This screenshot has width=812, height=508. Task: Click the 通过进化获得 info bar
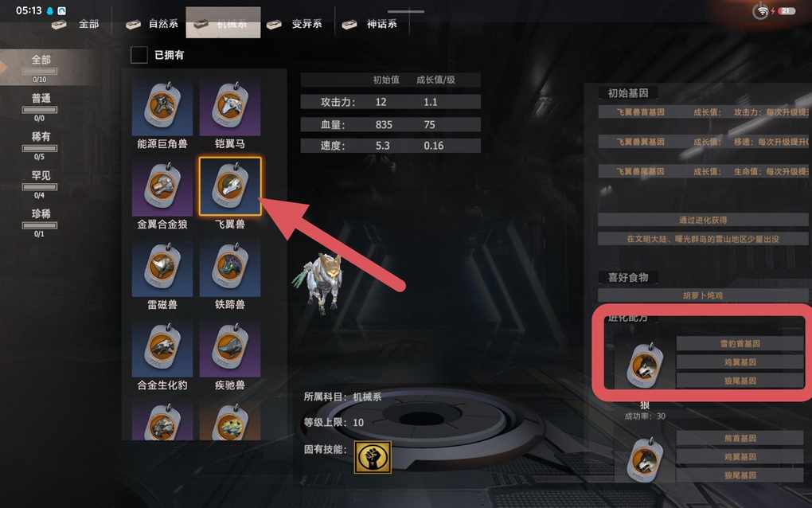[703, 220]
